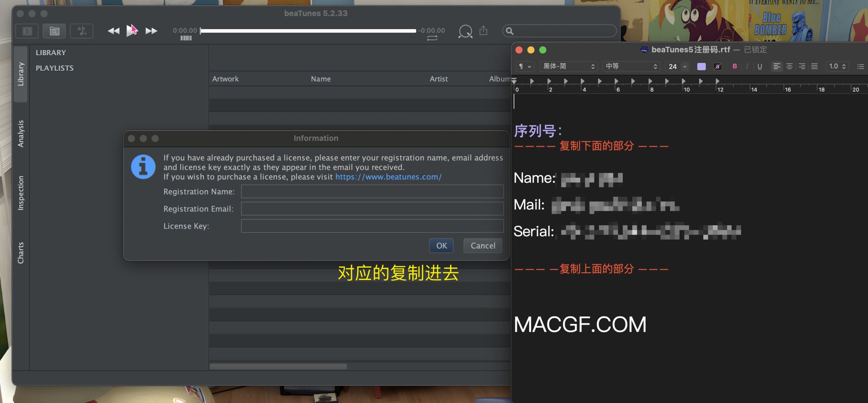Click inside the License Key field
The width and height of the screenshot is (868, 403).
372,226
